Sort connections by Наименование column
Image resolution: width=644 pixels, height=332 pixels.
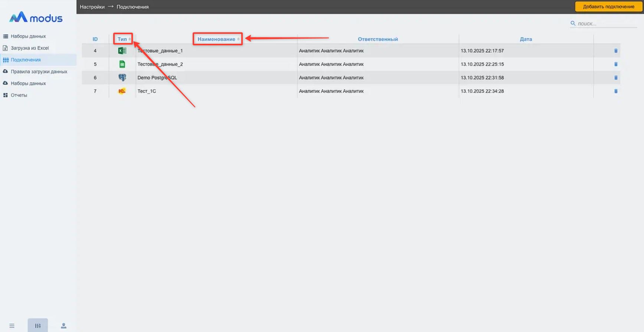[x=217, y=39]
